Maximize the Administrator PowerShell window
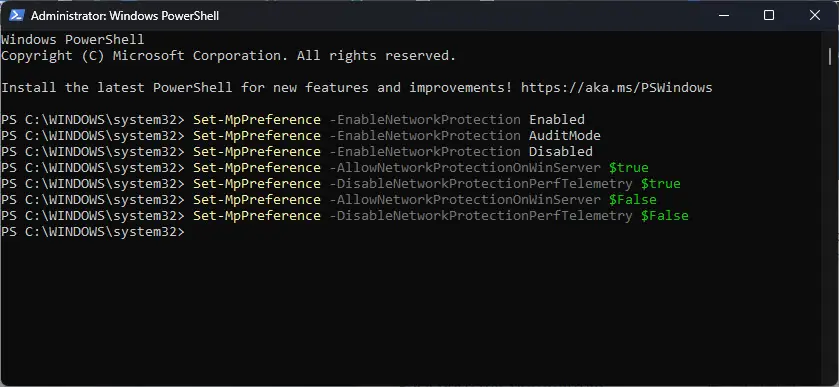839x387 pixels. click(769, 16)
